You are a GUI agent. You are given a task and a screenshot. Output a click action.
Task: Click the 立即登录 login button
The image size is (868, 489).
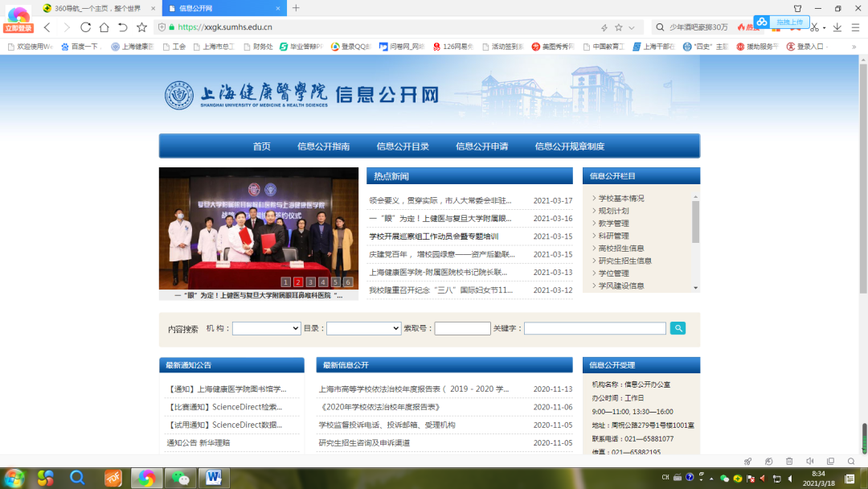point(18,28)
